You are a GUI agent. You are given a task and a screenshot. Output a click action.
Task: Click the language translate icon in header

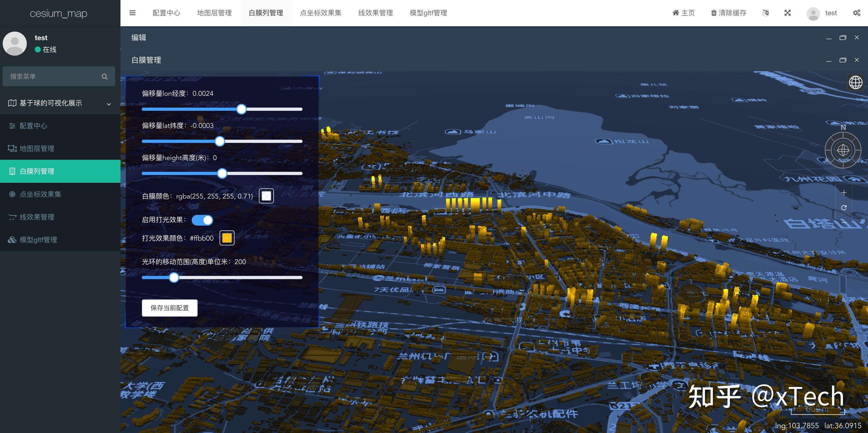click(765, 13)
